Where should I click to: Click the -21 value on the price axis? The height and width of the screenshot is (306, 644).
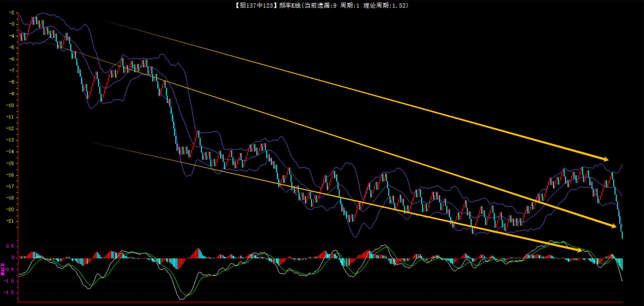10,221
